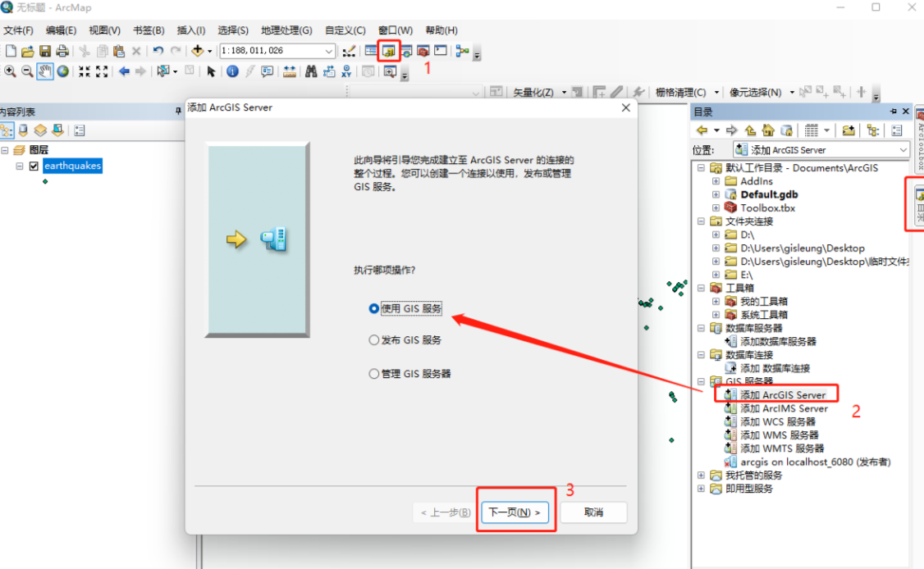The image size is (924, 569).
Task: Expand the 我的工具箱 node
Action: [716, 301]
